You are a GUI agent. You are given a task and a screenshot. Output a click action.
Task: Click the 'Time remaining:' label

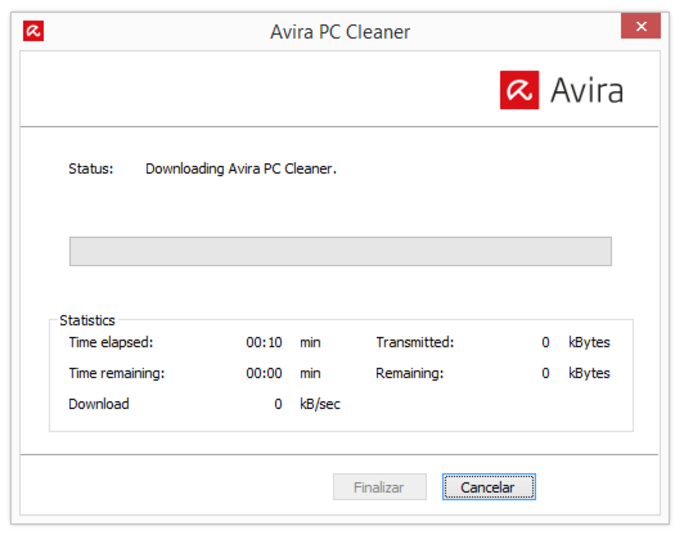point(116,374)
